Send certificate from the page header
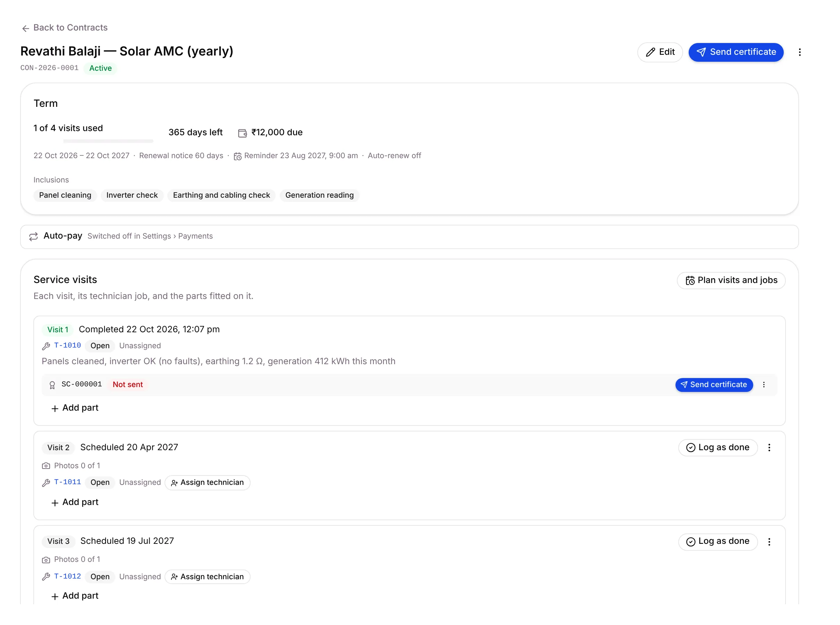The image size is (840, 625). pyautogui.click(x=735, y=52)
